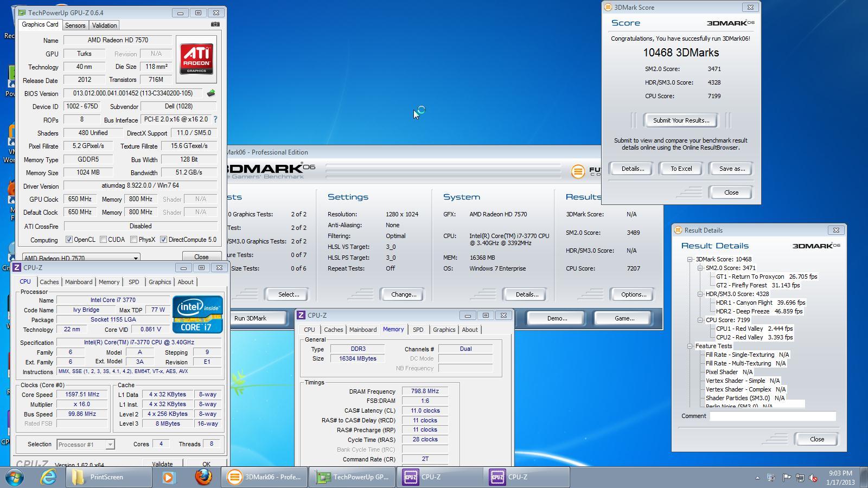Click Close in Result Details window
Image resolution: width=868 pixels, height=488 pixels.
[816, 439]
